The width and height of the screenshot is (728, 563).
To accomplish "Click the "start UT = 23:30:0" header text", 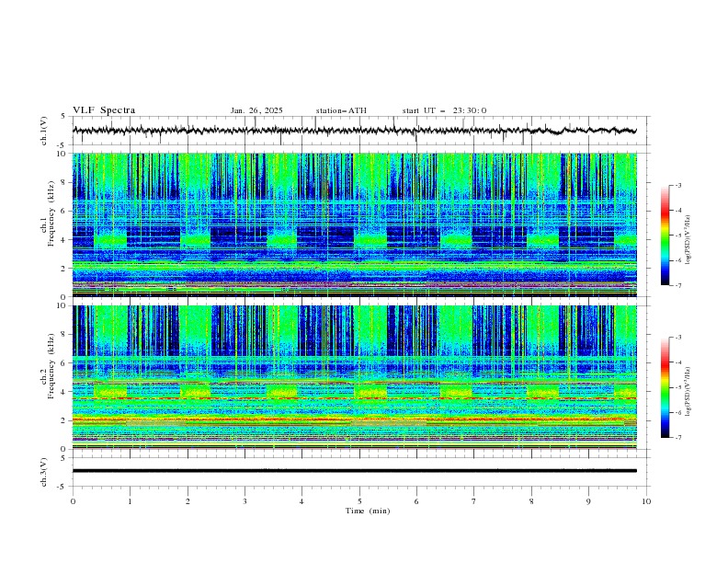I will click(x=444, y=110).
